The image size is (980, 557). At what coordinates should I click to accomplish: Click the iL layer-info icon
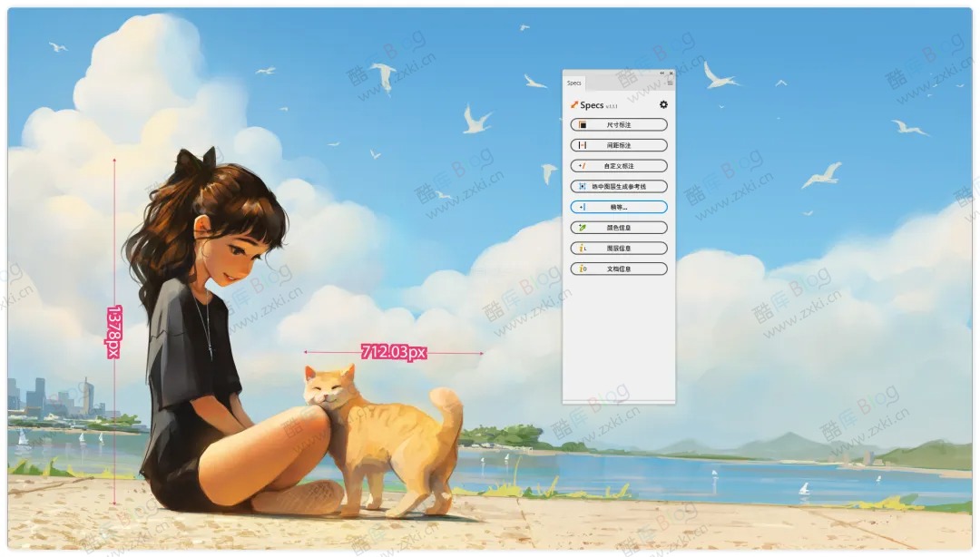click(581, 246)
